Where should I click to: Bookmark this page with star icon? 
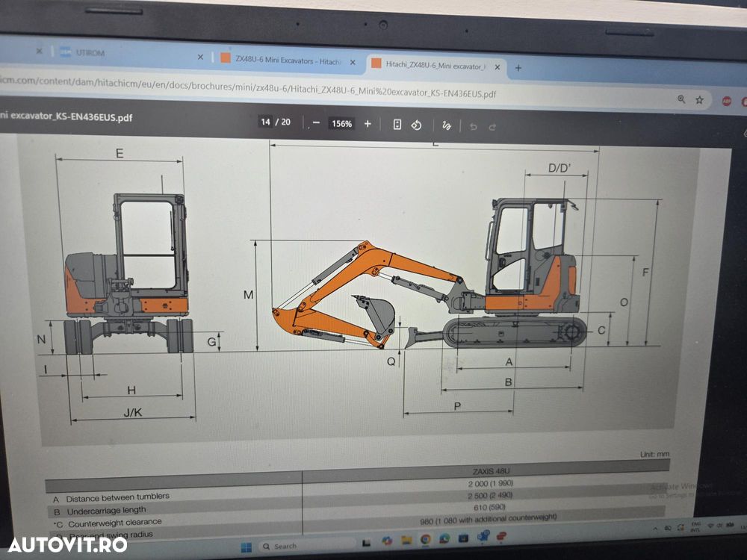(699, 100)
